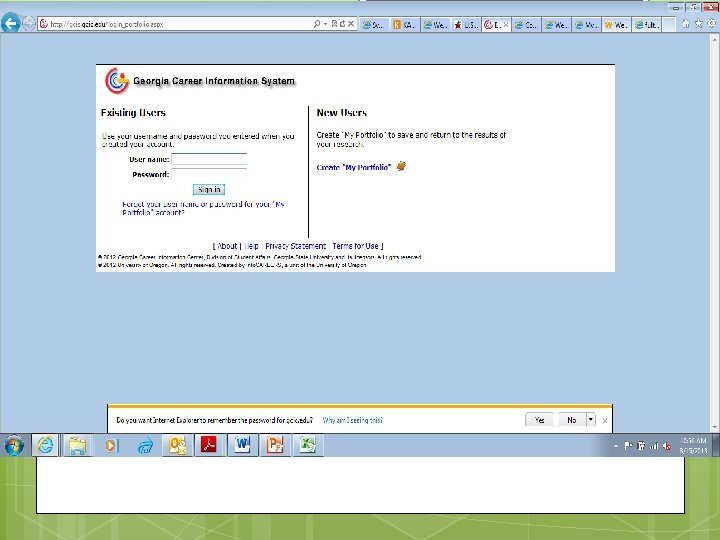Screen dimensions: 720x540
Task: Click the network signal tray icon
Action: tap(654, 446)
